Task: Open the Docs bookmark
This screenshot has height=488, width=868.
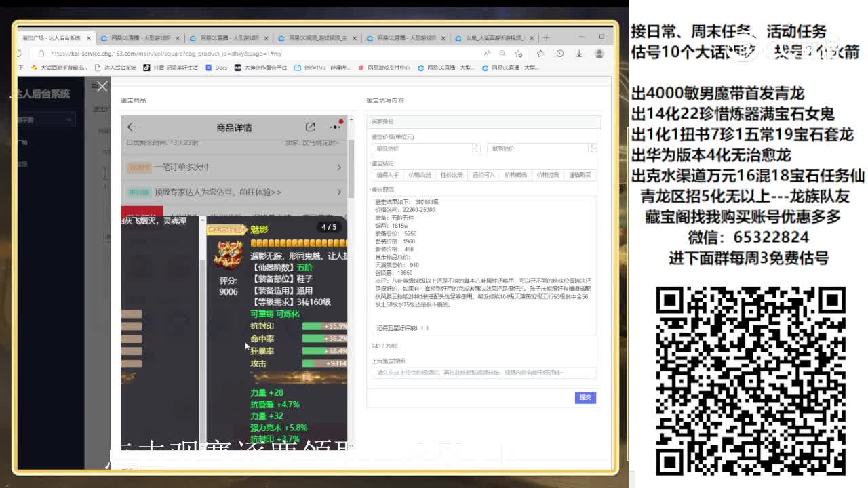Action: [216, 68]
